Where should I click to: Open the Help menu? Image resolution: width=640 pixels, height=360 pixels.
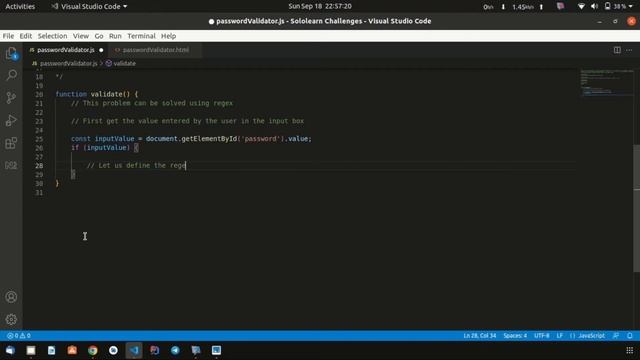pyautogui.click(x=168, y=36)
